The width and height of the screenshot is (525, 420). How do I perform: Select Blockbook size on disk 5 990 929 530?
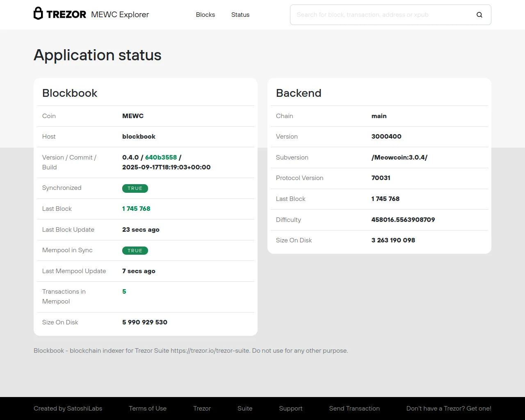coord(145,322)
